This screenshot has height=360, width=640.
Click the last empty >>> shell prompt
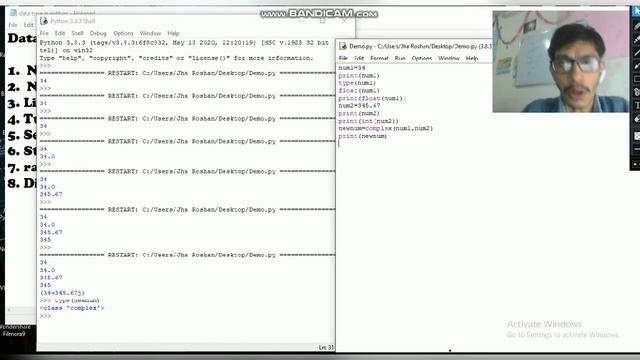[45, 316]
